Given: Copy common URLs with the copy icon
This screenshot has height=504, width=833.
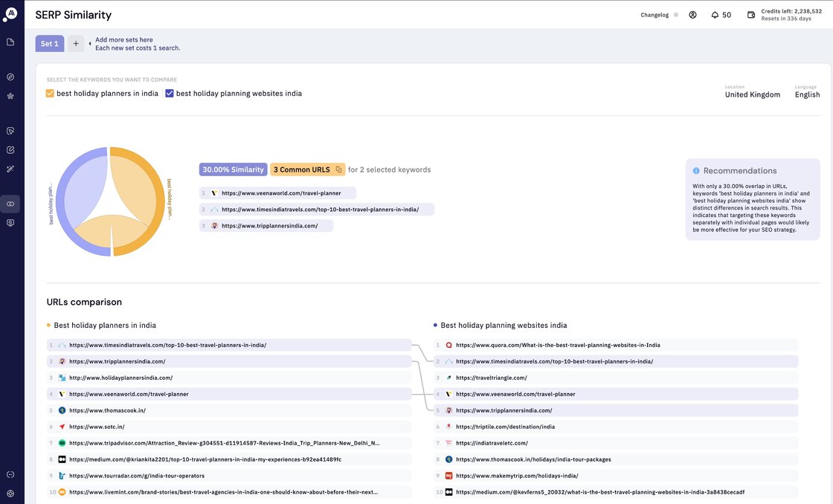Looking at the screenshot, I should tap(338, 169).
